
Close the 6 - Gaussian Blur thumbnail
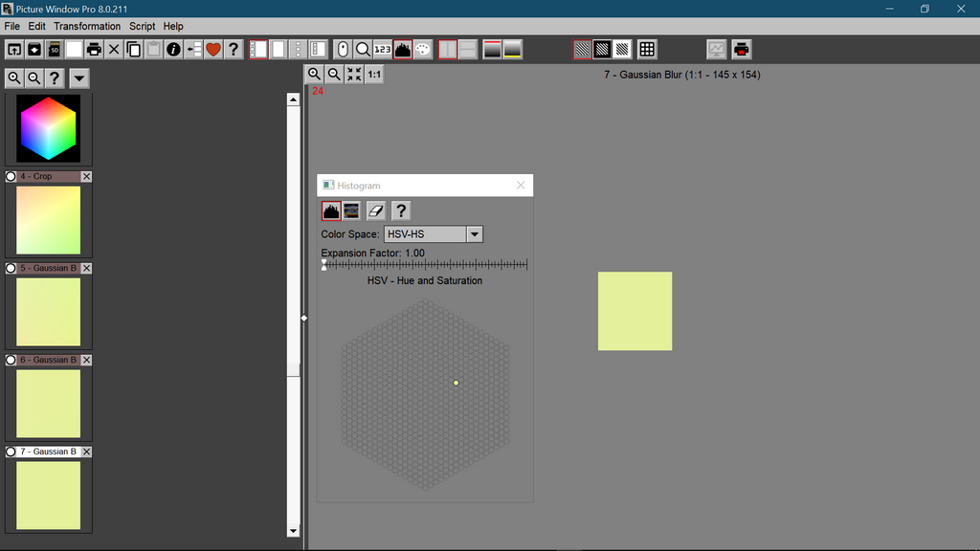pyautogui.click(x=86, y=360)
